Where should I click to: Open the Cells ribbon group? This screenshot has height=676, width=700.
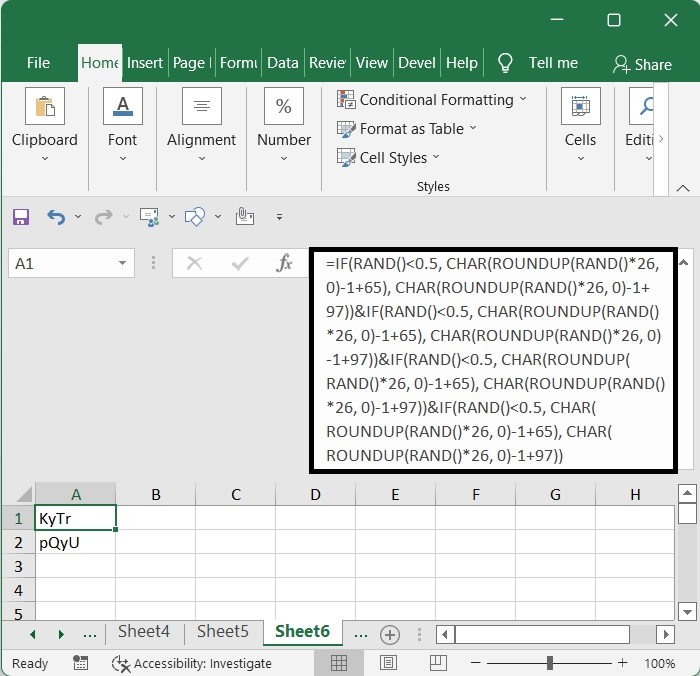[x=580, y=120]
